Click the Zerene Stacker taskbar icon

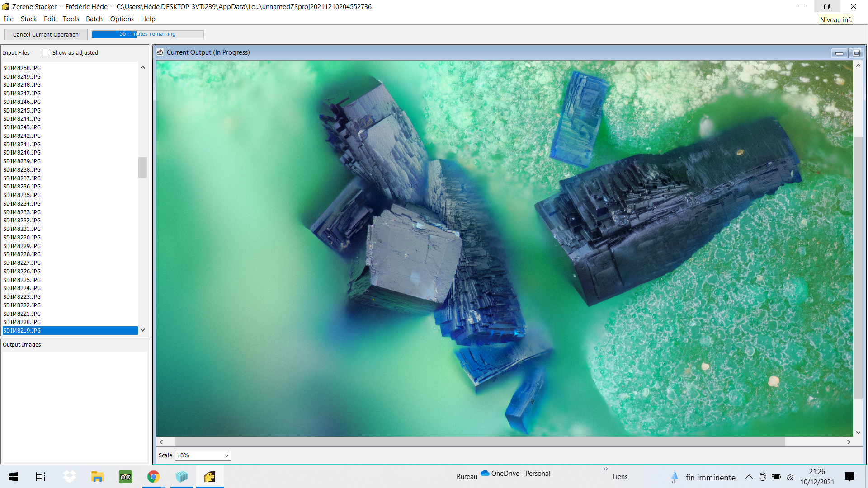210,477
